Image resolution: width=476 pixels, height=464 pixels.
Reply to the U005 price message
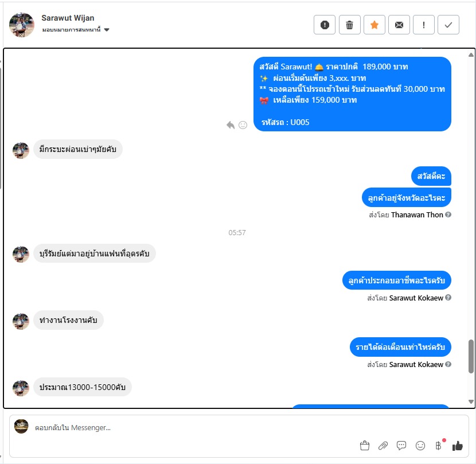[231, 125]
